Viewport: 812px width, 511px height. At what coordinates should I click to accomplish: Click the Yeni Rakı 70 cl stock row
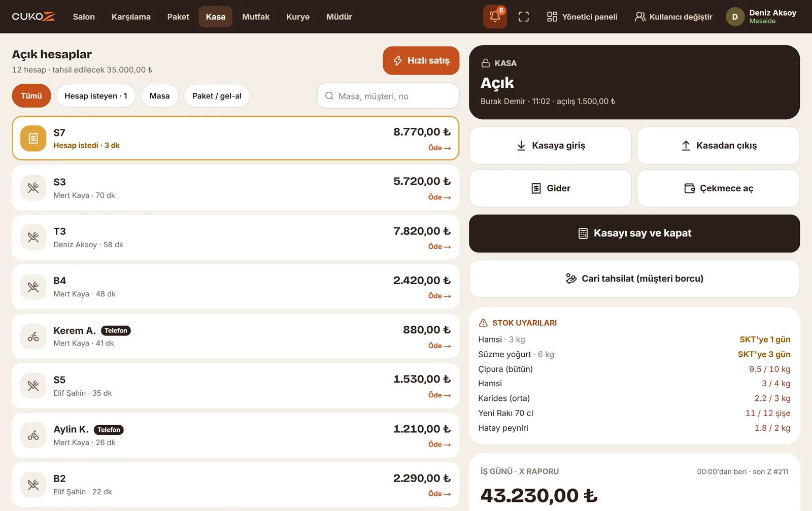pyautogui.click(x=634, y=413)
